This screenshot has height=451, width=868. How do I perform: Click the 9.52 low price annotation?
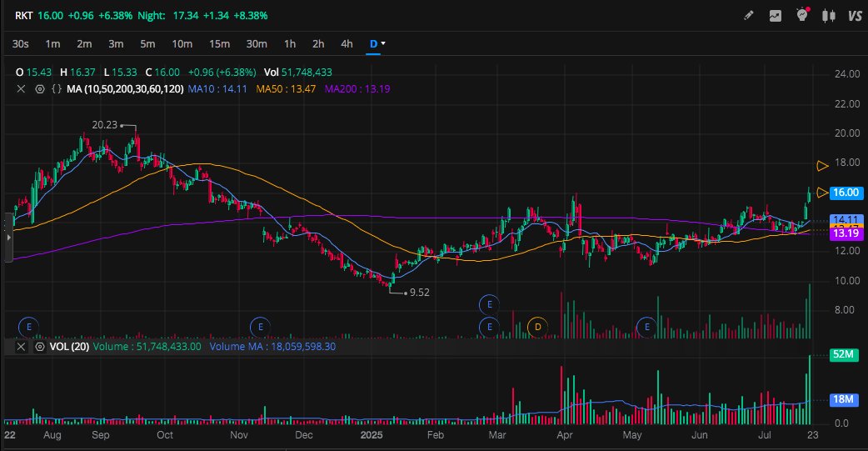420,293
